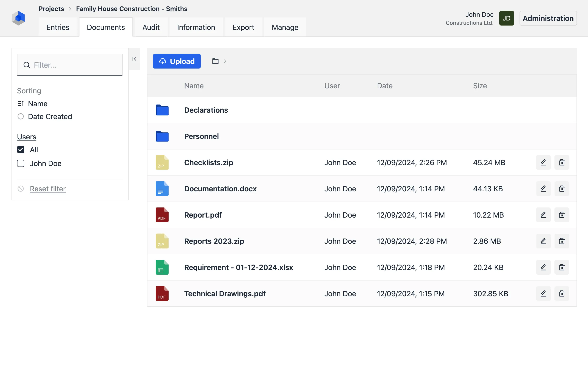Click the root folder breadcrumb icon
This screenshot has height=368, width=588.
[x=215, y=61]
